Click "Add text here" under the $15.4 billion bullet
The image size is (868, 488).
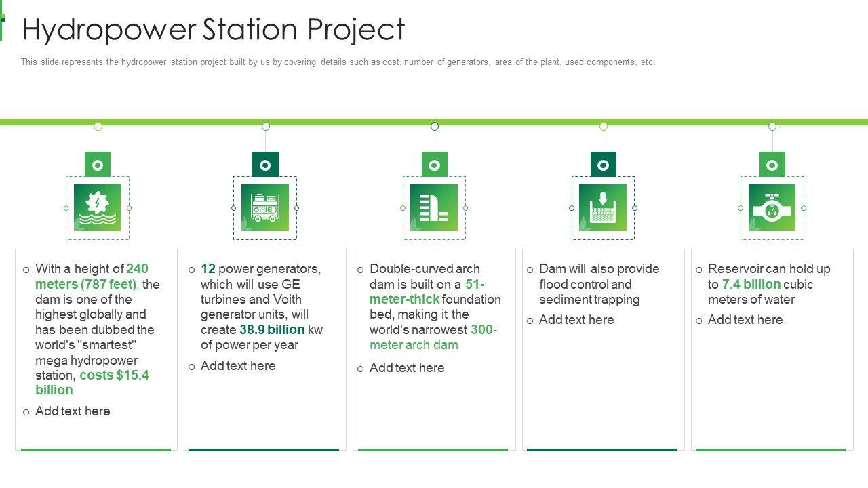tap(73, 411)
